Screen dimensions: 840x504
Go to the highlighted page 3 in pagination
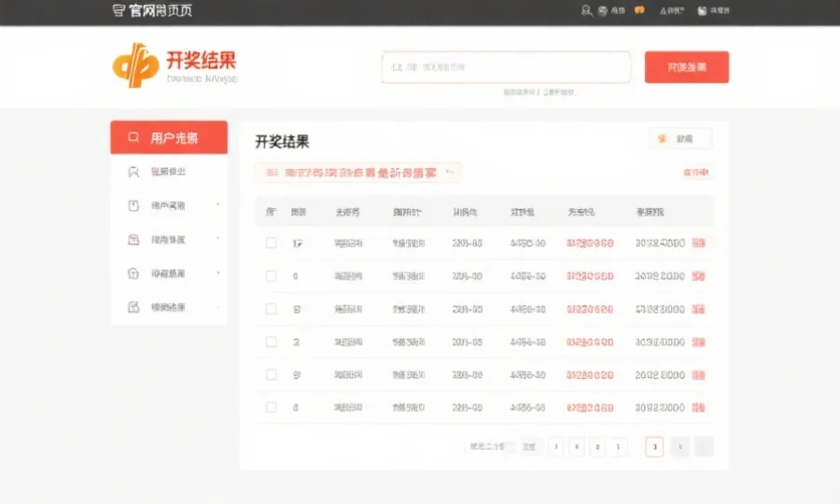point(654,447)
